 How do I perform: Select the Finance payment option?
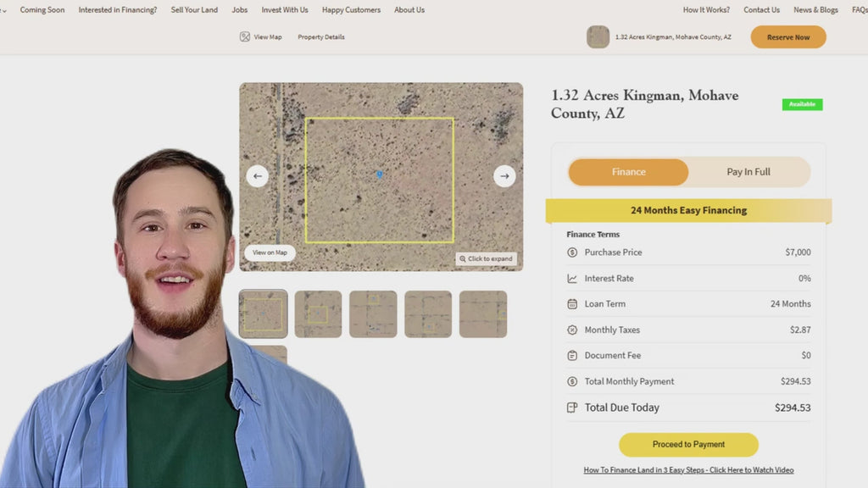coord(628,172)
